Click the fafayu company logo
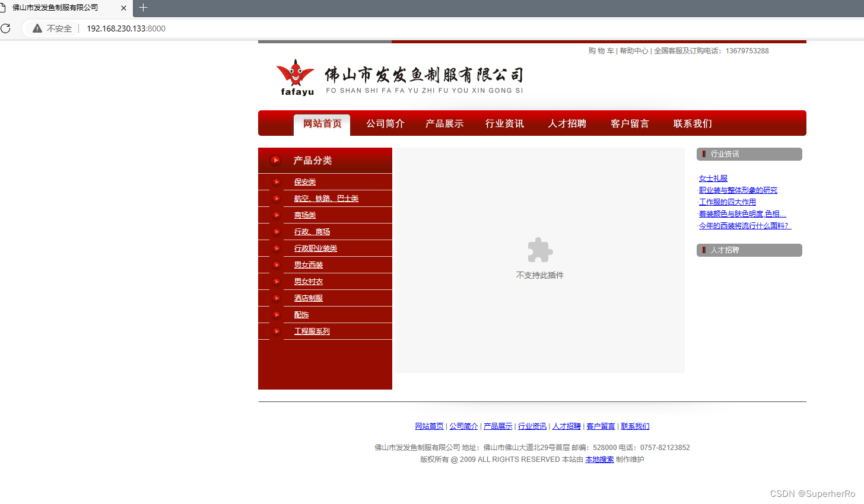Screen dimensions: 864x504 296,76
